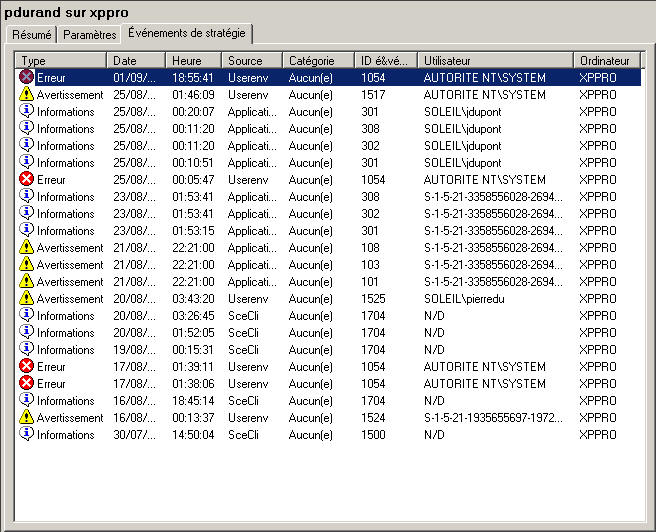The height and width of the screenshot is (532, 656).
Task: Click the error icon of the 18:55:41 event
Action: (27, 77)
